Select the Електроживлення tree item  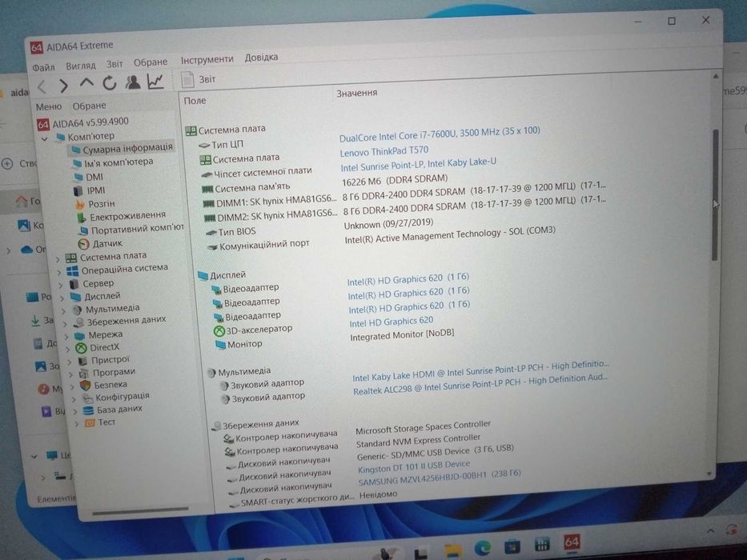(x=122, y=216)
